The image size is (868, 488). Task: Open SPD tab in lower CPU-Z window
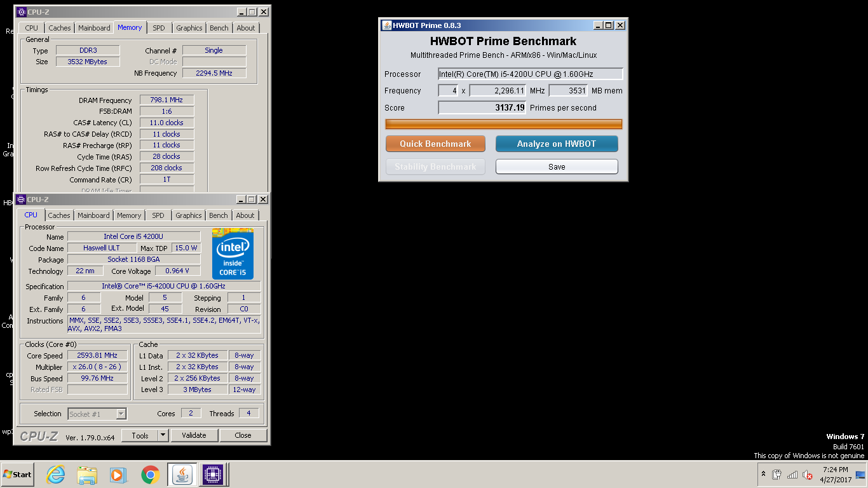point(158,215)
